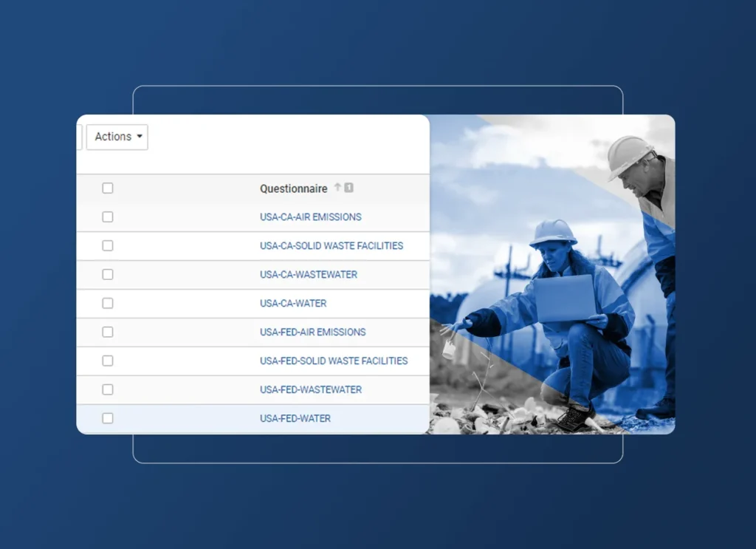Check the box for USA-CA-SOLID WASTE FACILITIES
756x549 pixels.
point(108,245)
